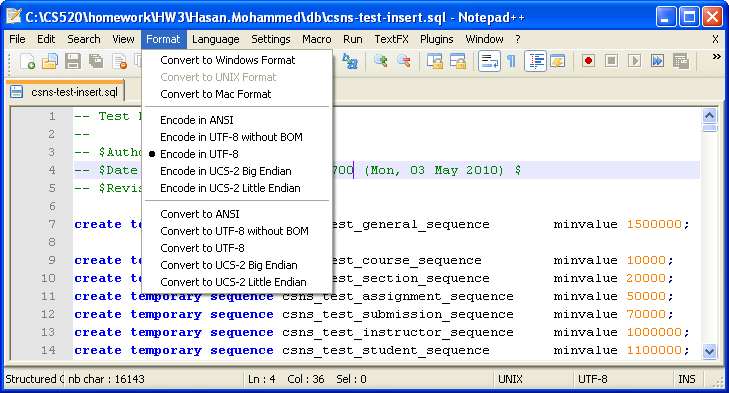729x393 pixels.
Task: Choose Convert to UCS-2 Little Endian
Action: click(x=237, y=282)
